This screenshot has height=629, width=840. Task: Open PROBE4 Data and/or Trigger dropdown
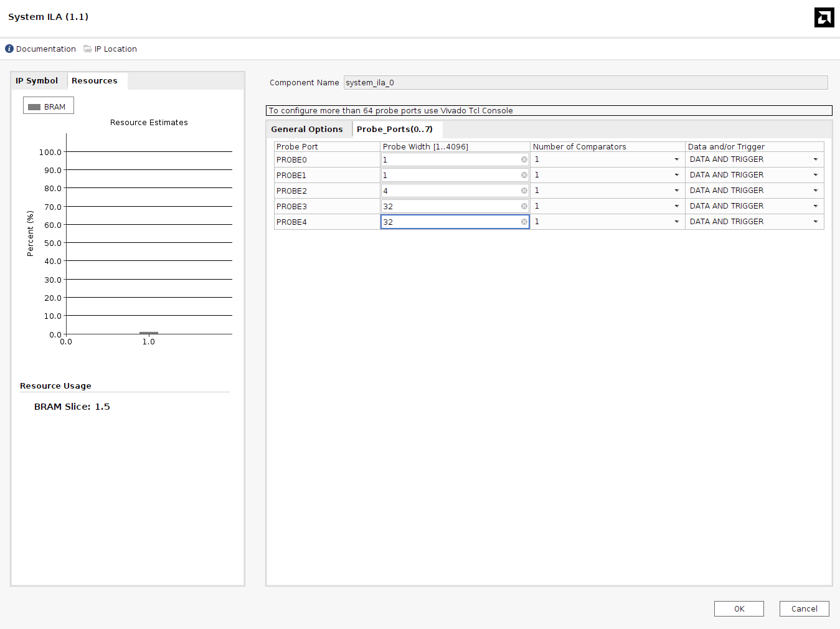coord(755,222)
